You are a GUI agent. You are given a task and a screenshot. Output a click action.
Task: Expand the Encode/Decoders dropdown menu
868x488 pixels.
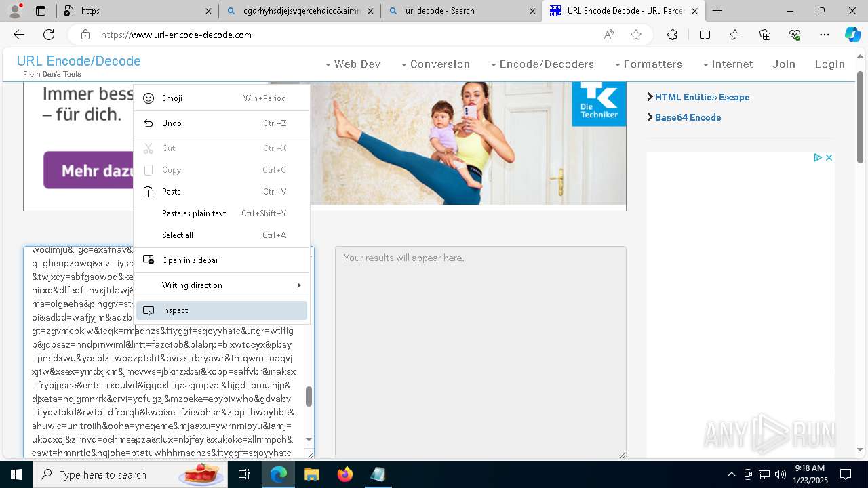coord(542,64)
